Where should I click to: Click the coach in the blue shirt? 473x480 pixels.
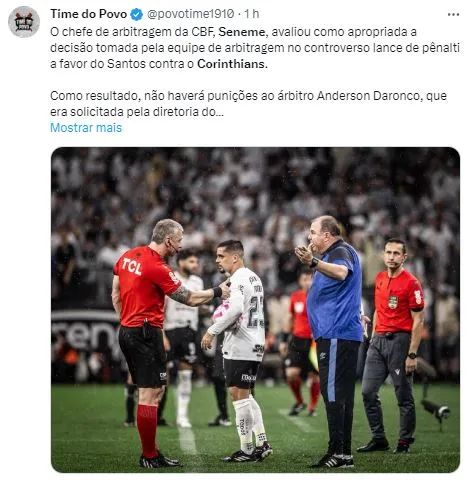pos(330,340)
